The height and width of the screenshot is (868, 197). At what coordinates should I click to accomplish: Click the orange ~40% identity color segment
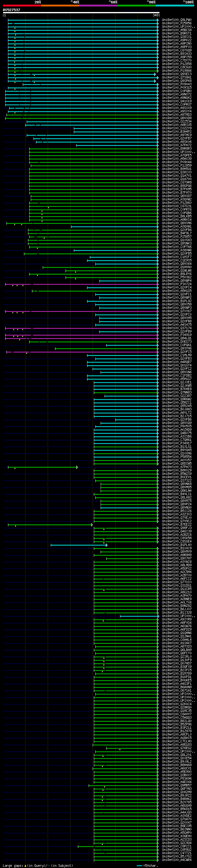(x=60, y=6)
